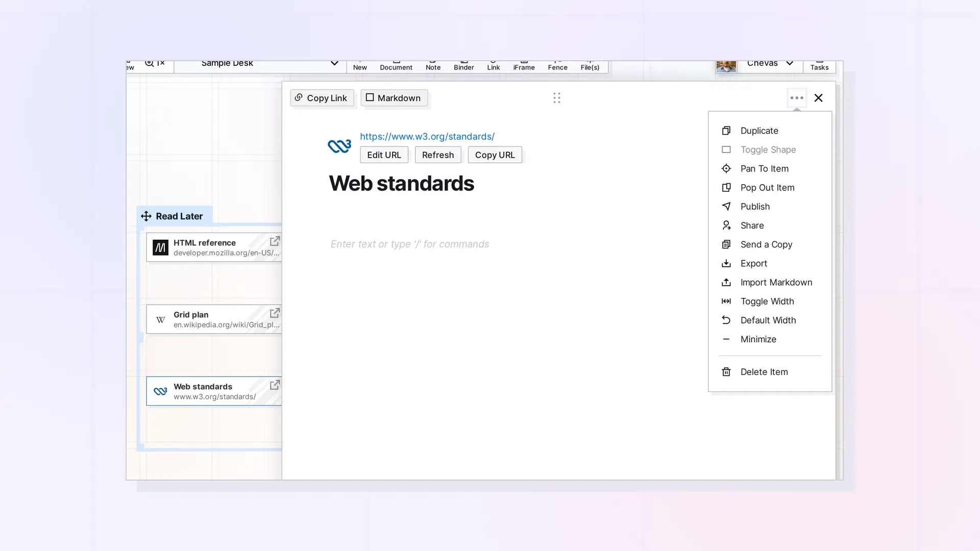Screen dimensions: 980x551
Task: Expand the Chevas user dropdown
Action: (790, 64)
